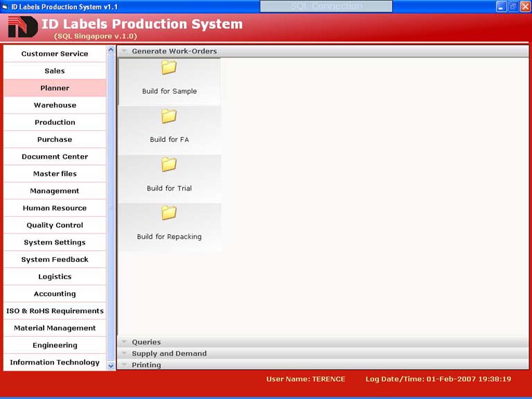Expand the Printing section
This screenshot has height=399, width=532.
146,365
